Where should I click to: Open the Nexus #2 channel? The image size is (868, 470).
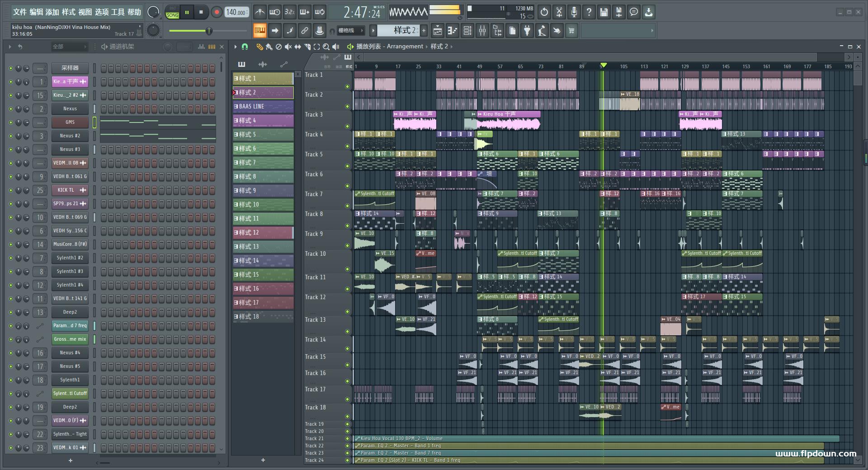click(x=70, y=136)
